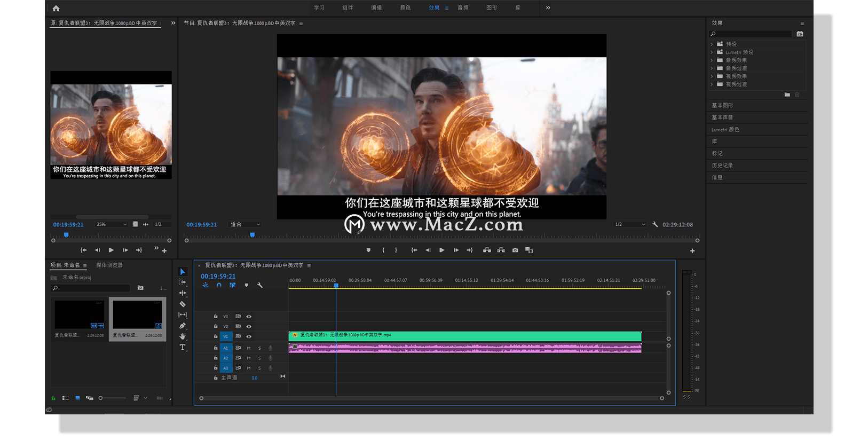Click new custom bin folder in Effects panel
Viewport: 868px width, 448px height.
(x=787, y=95)
